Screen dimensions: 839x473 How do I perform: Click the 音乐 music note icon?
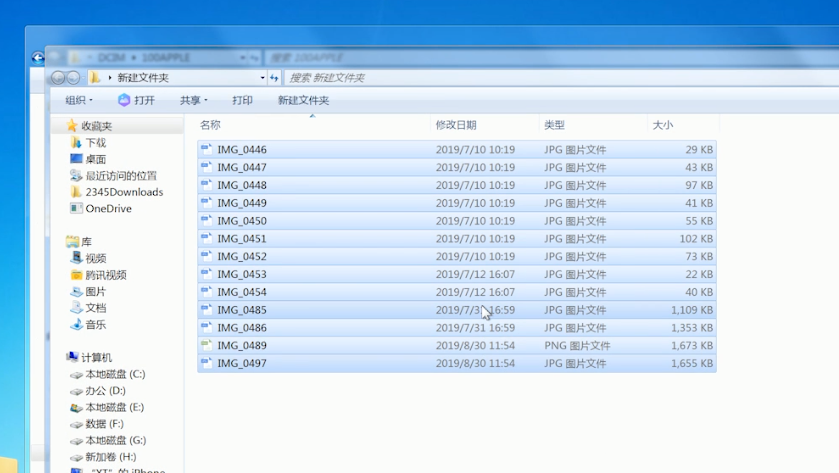click(76, 324)
